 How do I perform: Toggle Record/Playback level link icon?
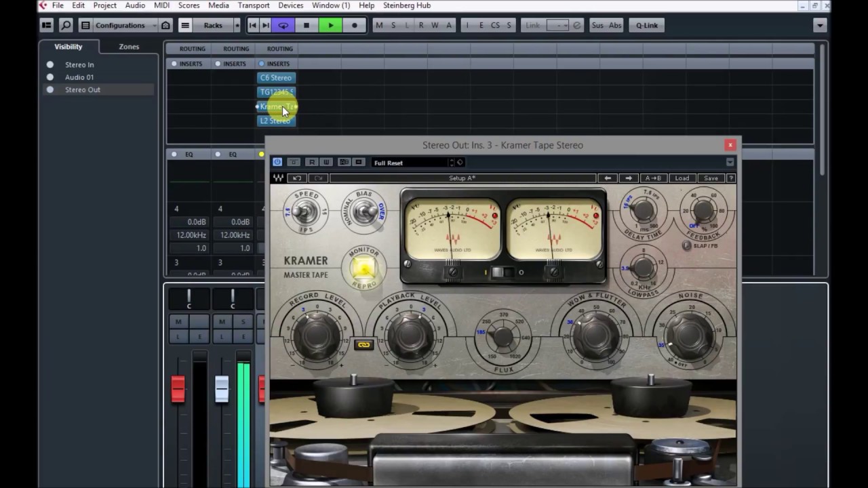point(364,345)
